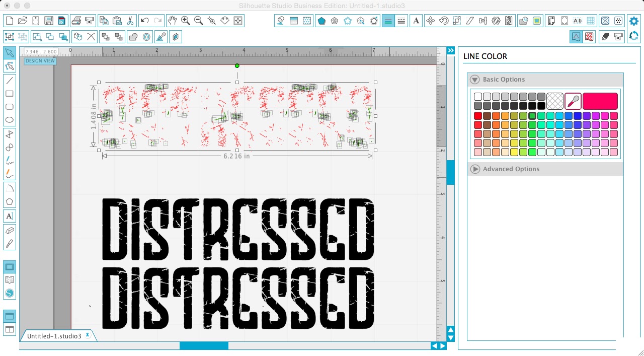Select the Text tool in left toolbar
The image size is (644, 356).
click(9, 216)
